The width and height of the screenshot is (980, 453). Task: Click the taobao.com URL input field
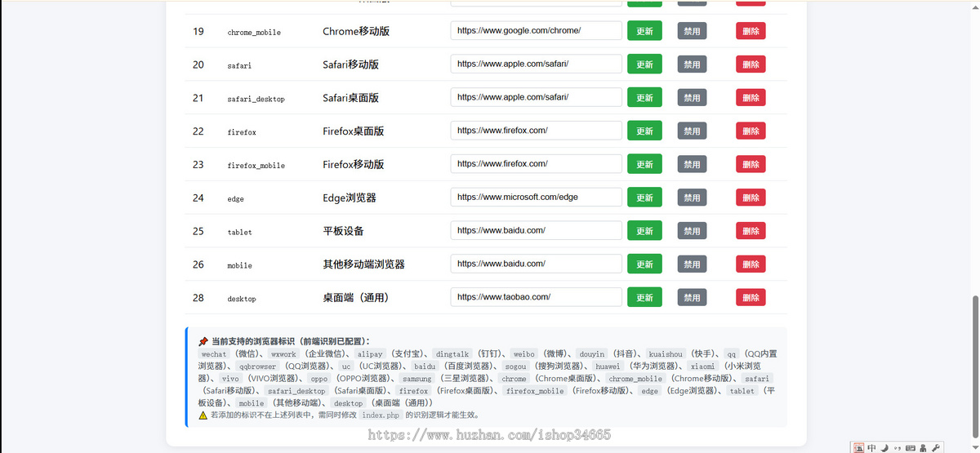[x=537, y=297]
